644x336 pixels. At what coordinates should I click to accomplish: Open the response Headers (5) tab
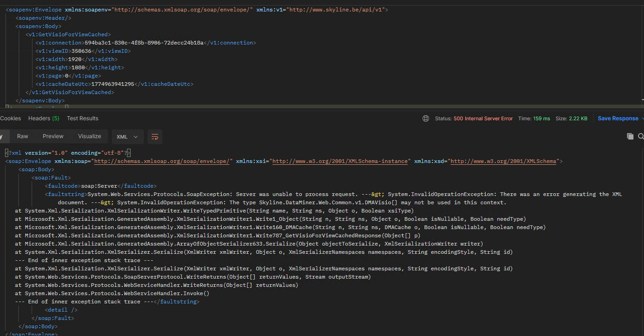pyautogui.click(x=44, y=118)
